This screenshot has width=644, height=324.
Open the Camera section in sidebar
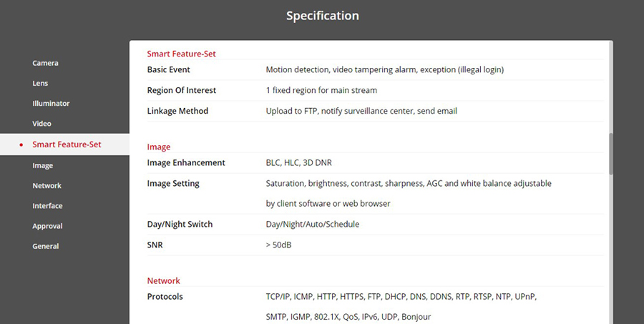point(45,63)
